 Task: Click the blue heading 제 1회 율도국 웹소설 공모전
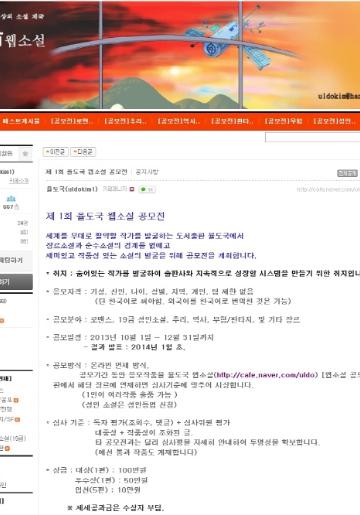pos(105,216)
